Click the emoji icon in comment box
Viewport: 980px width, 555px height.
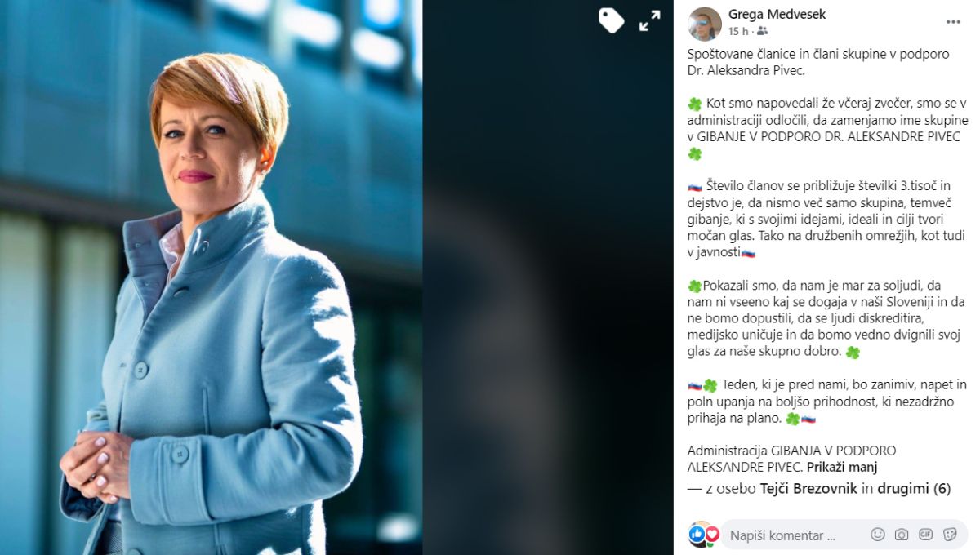click(878, 535)
